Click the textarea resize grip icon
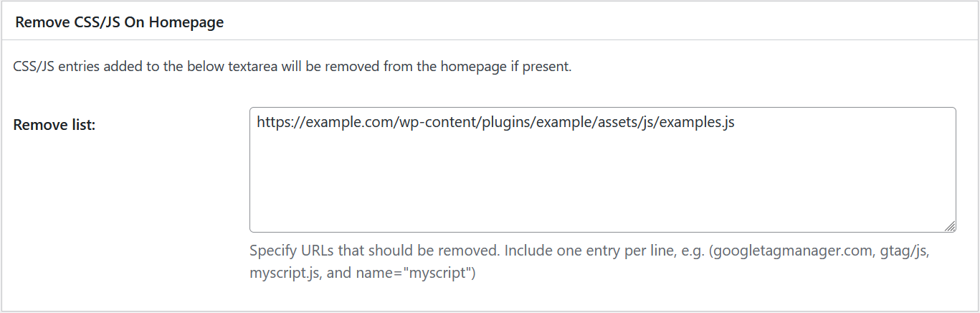The width and height of the screenshot is (980, 313). coord(949,226)
